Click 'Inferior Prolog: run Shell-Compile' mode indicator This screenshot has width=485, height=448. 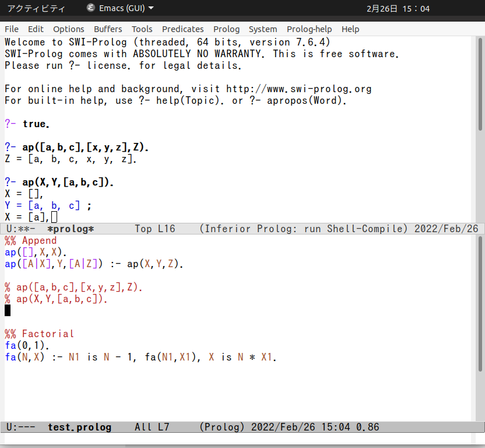coord(304,229)
